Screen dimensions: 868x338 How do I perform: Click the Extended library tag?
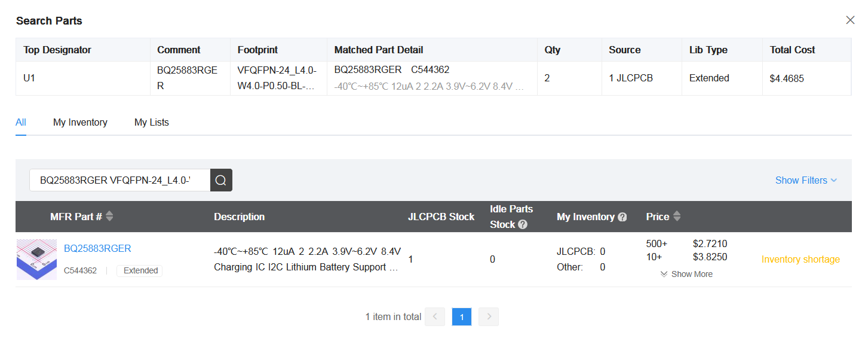click(140, 270)
